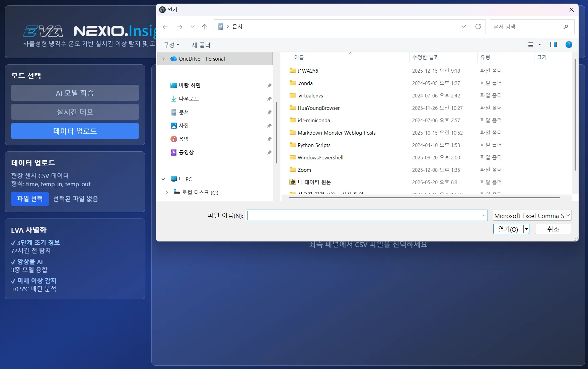Image resolution: width=588 pixels, height=369 pixels.
Task: Click the pin icon beside 음악
Action: [269, 139]
